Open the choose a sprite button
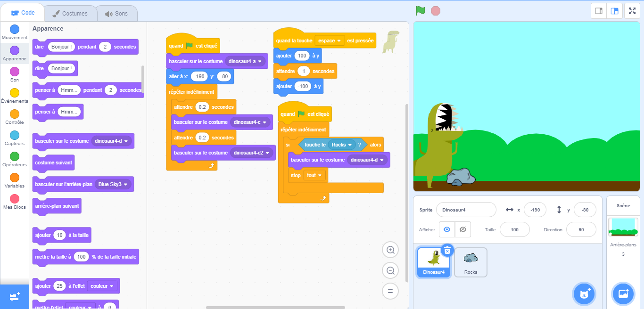644x309 pixels. click(x=584, y=294)
